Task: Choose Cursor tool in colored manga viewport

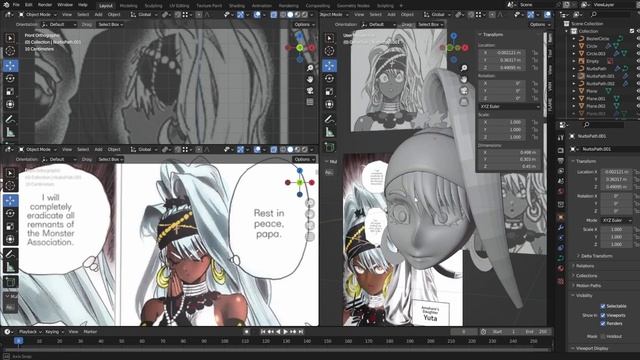Action: 10,186
